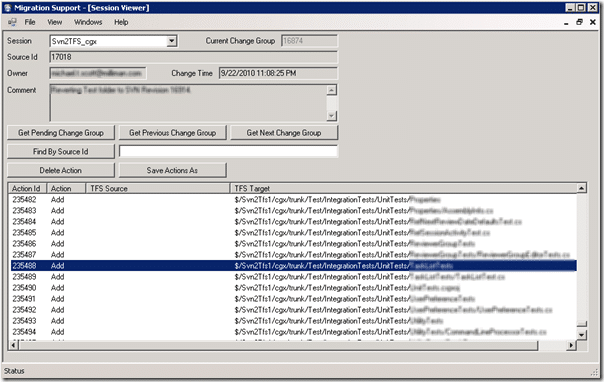Click the list's horizontal scroll right arrow

(x=572, y=345)
